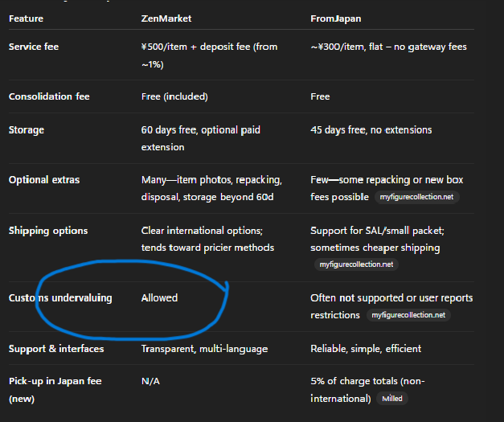This screenshot has width=504, height=422.
Task: Open myfigurecollection.net citation in Optional extras row
Action: pyautogui.click(x=416, y=197)
